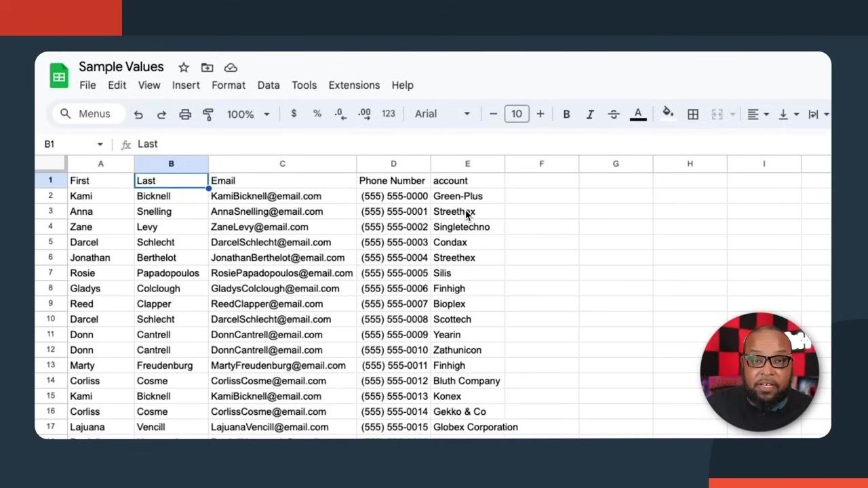Click the formula bar containing Last
The width and height of the screenshot is (868, 488).
pos(481,144)
